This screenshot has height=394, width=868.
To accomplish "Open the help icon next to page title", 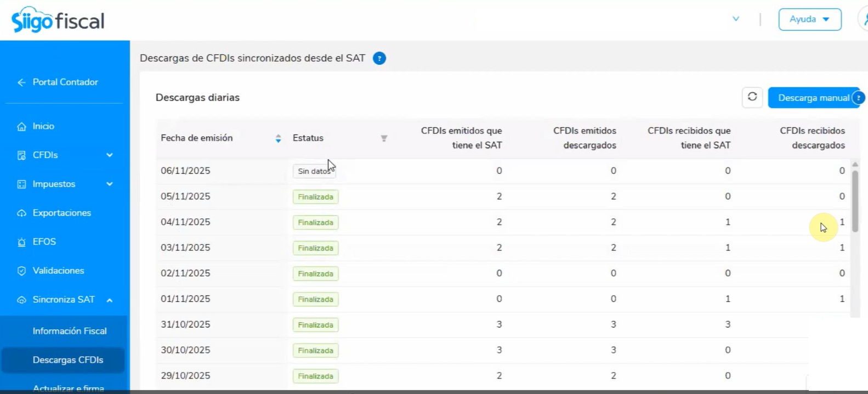I will coord(379,58).
